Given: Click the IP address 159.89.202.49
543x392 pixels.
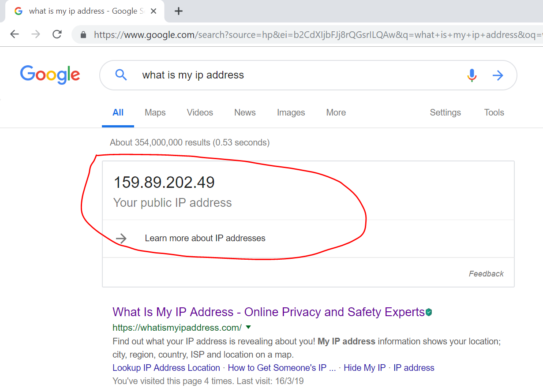Looking at the screenshot, I should (x=164, y=182).
